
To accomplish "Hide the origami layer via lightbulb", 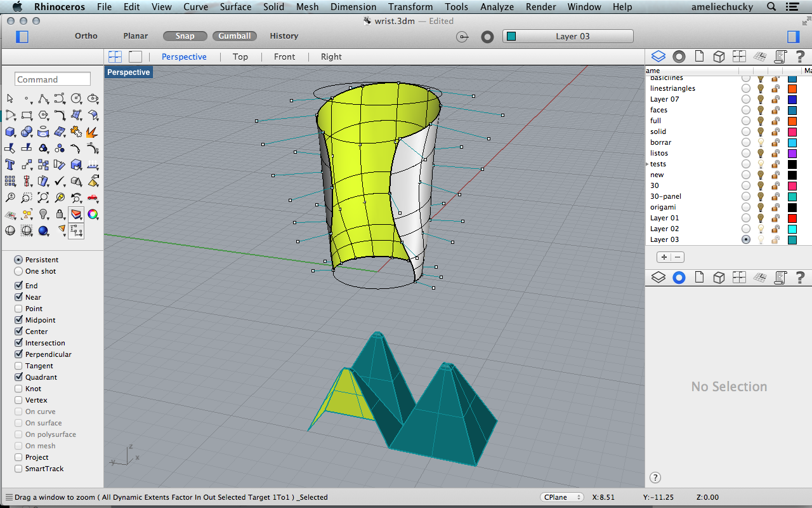I will pos(760,207).
